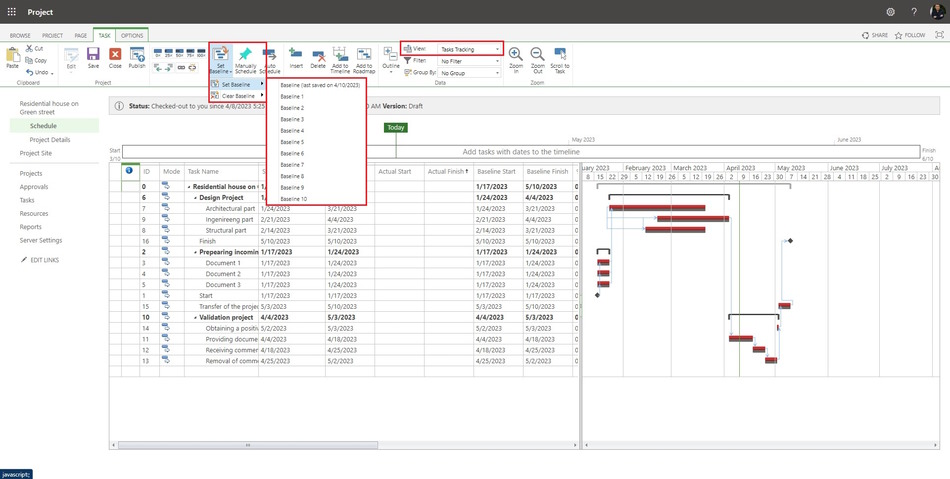The image size is (950, 479).
Task: Open settings gear in top bar
Action: tap(890, 12)
